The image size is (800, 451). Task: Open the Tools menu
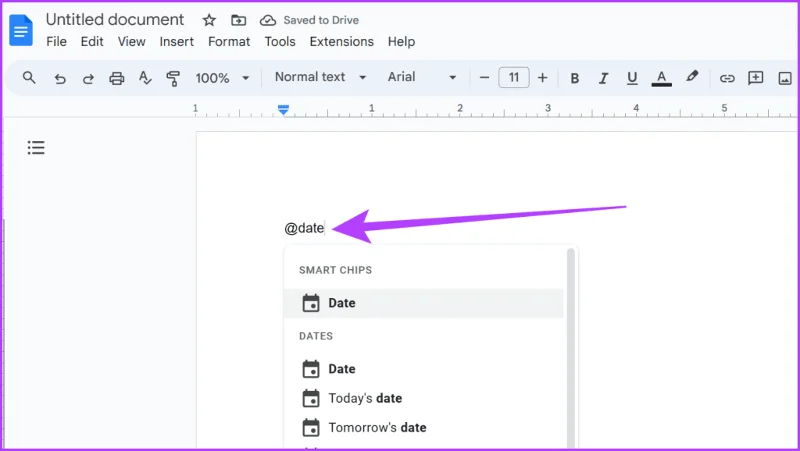[x=280, y=41]
